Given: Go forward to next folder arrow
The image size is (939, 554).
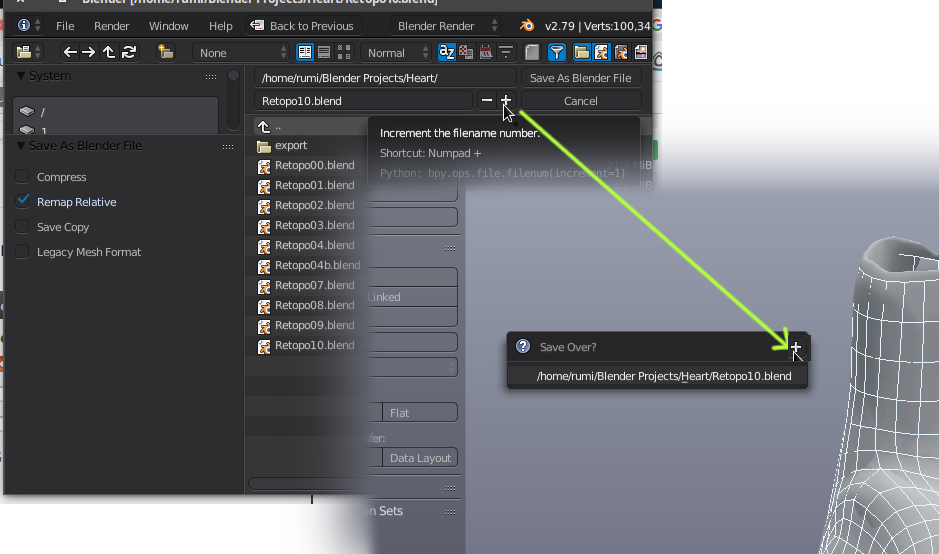Looking at the screenshot, I should 89,52.
